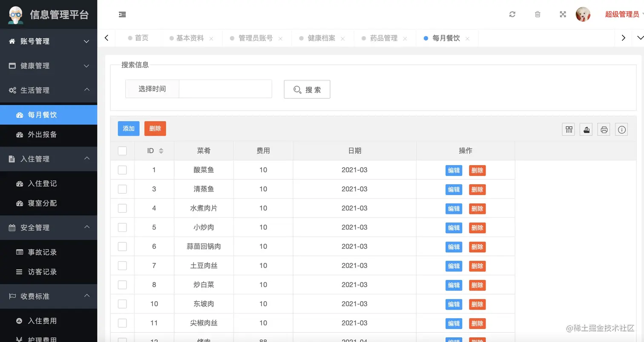Check the box for 东坡肉 row
The height and width of the screenshot is (342, 644).
pos(122,304)
